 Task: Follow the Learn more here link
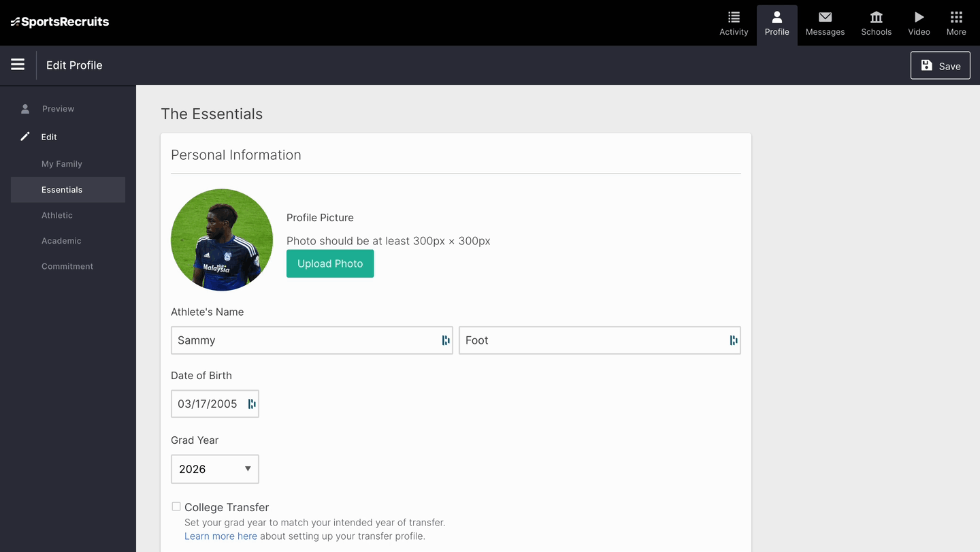220,536
